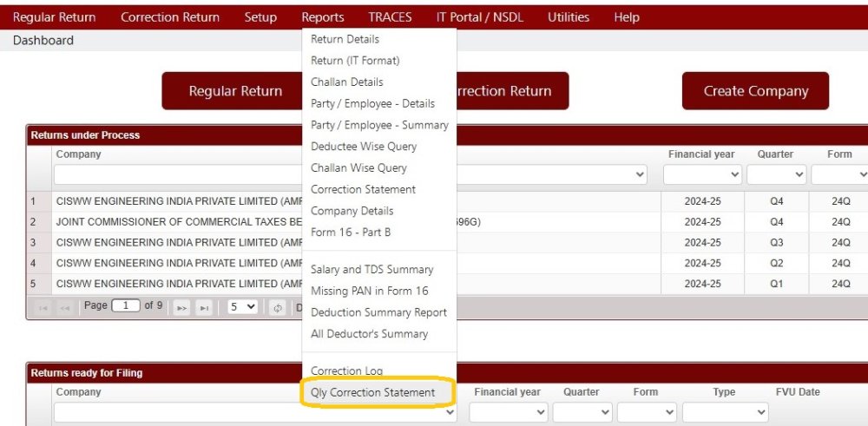Click the page number input field
The image size is (868, 426).
pos(126,306)
